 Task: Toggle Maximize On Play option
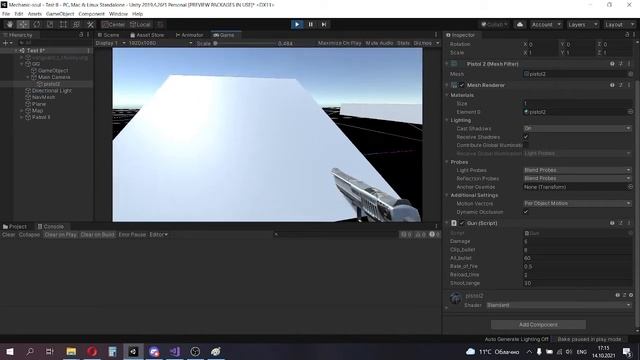(340, 43)
